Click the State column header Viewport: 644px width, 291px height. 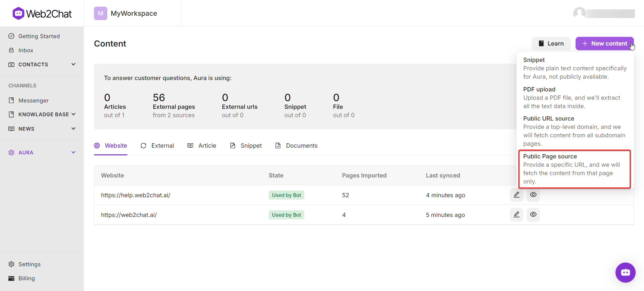click(276, 175)
